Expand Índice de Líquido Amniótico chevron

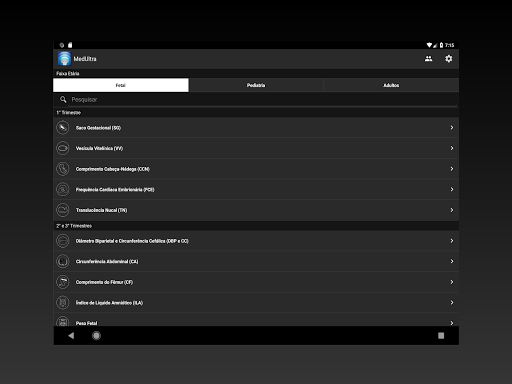[x=452, y=303]
